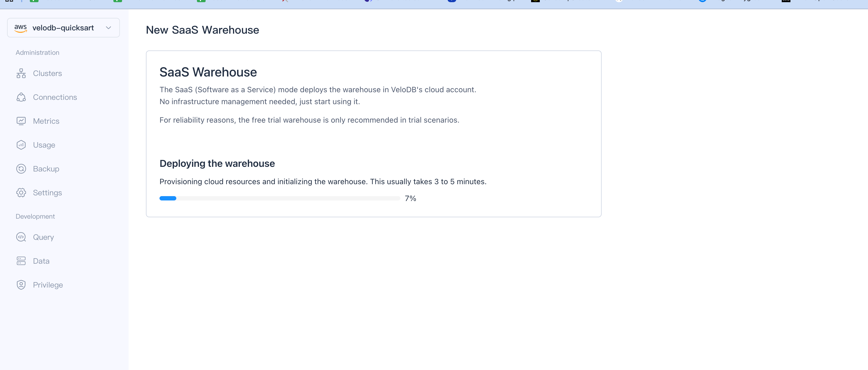This screenshot has width=868, height=370.
Task: Click the Development section header
Action: (35, 216)
